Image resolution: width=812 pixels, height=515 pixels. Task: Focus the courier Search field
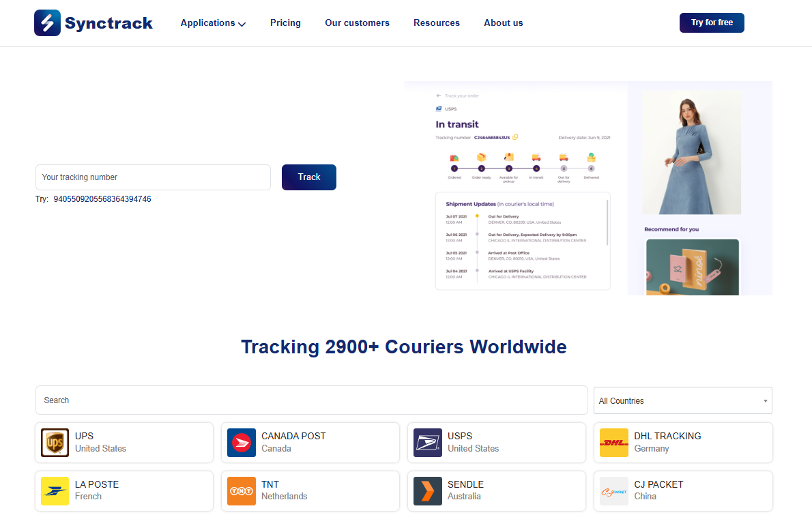tap(311, 400)
